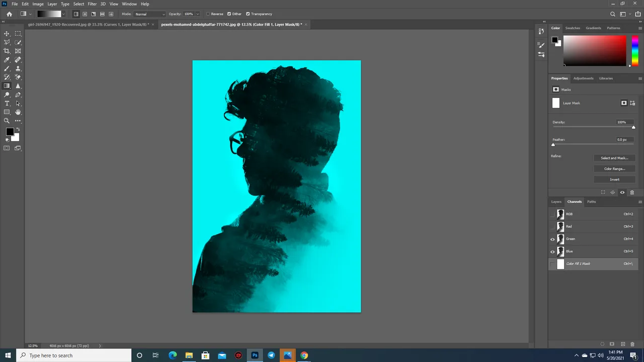Open the Filter menu
This screenshot has width=644, height=362.
point(92,4)
